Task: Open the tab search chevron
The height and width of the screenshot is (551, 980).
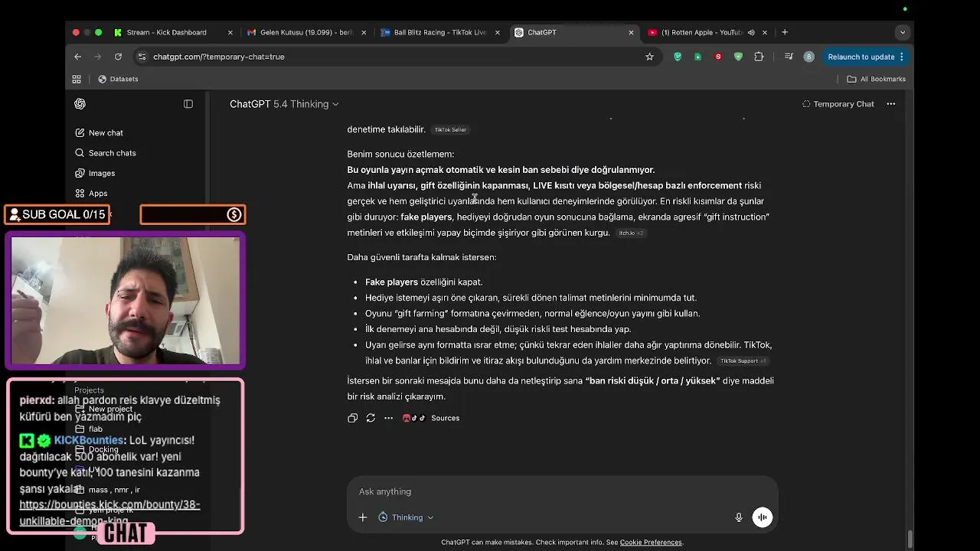Action: click(903, 32)
